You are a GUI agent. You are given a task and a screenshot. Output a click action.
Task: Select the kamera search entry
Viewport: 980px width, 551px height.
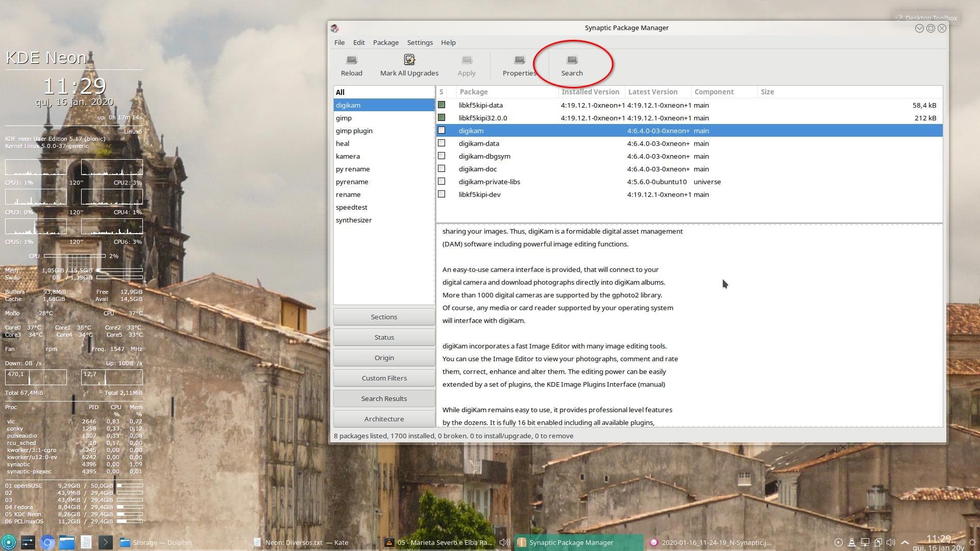coord(384,156)
